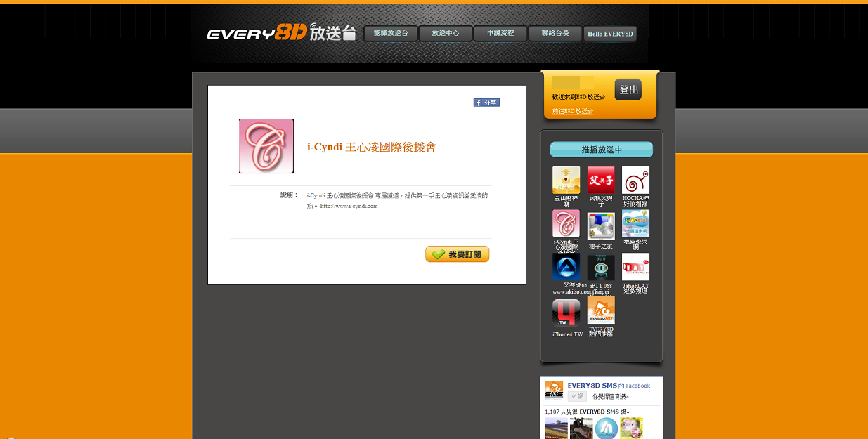The image size is (868, 439).
Task: Click the EVERY8D 放送台 site logo
Action: tap(281, 33)
